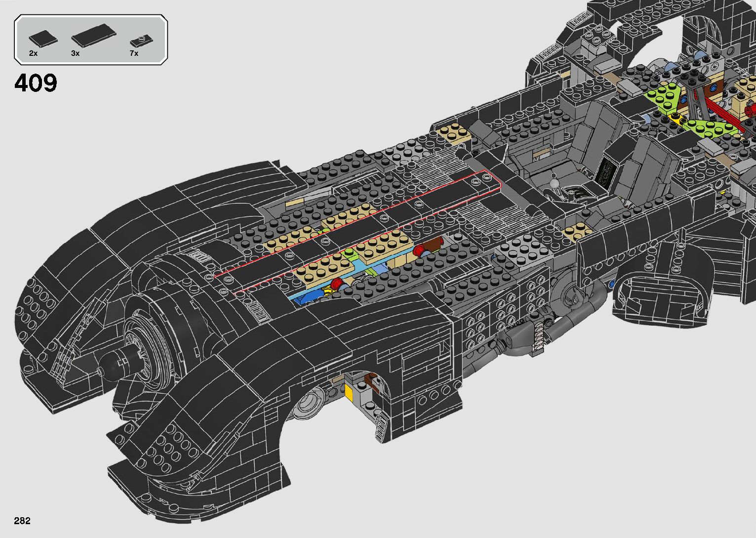The height and width of the screenshot is (538, 756).
Task: Click the "7x" quantity label
Action: (134, 53)
